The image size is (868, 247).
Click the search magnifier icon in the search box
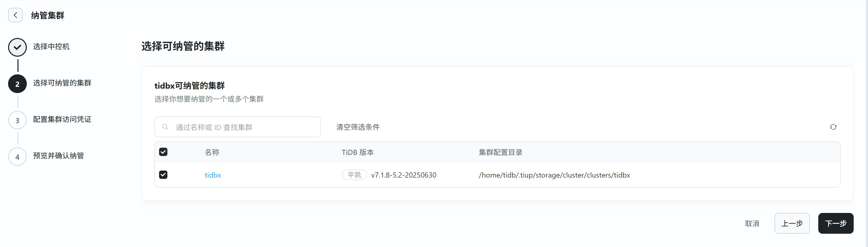click(165, 127)
